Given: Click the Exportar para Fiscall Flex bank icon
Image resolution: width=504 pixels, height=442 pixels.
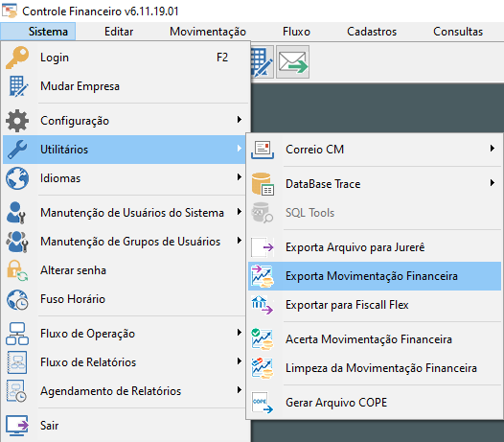Looking at the screenshot, I should click(x=263, y=305).
